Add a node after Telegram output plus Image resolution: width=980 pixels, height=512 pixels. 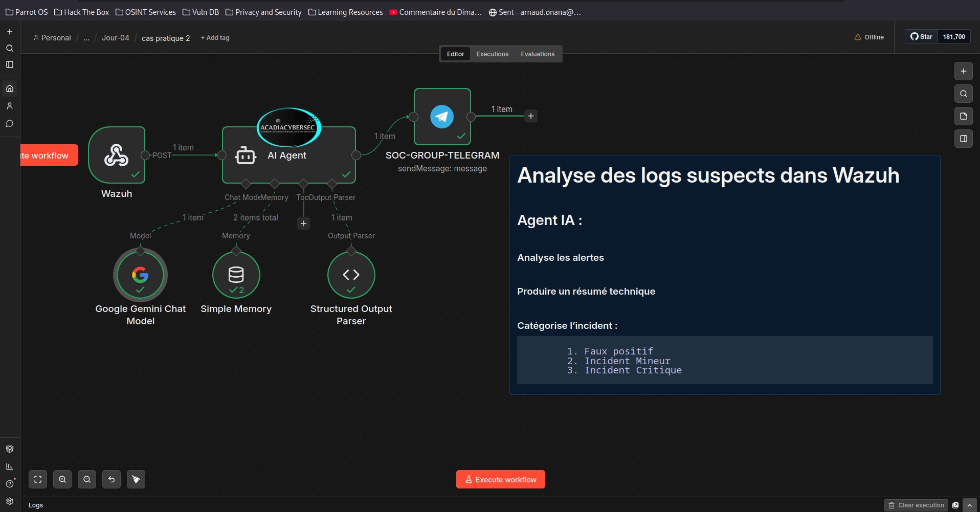point(531,116)
